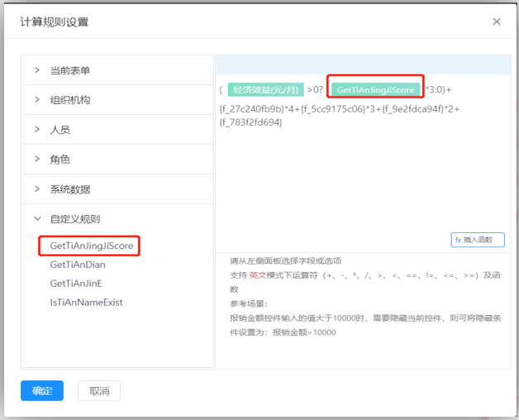
Task: Place cursor at f_27c240fb9b formula token
Action: point(255,109)
